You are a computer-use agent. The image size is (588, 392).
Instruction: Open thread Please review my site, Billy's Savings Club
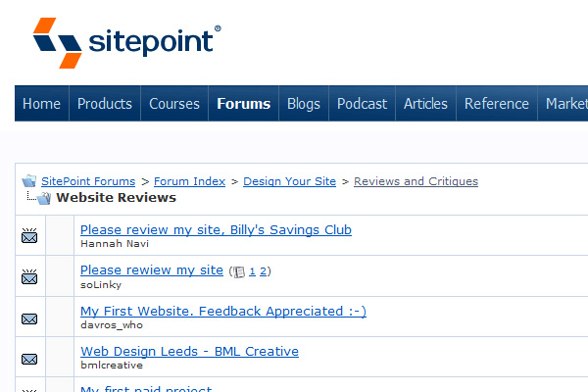216,230
